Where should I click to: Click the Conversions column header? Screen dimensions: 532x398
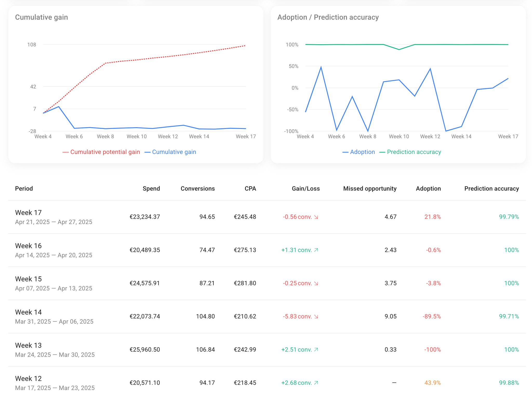(197, 188)
